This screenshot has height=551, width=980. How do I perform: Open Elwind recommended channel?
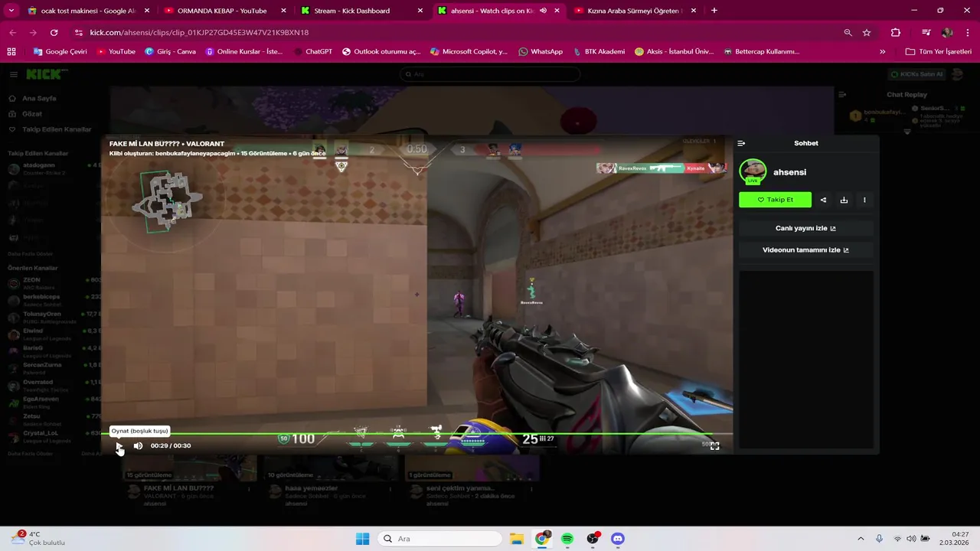tap(51, 334)
